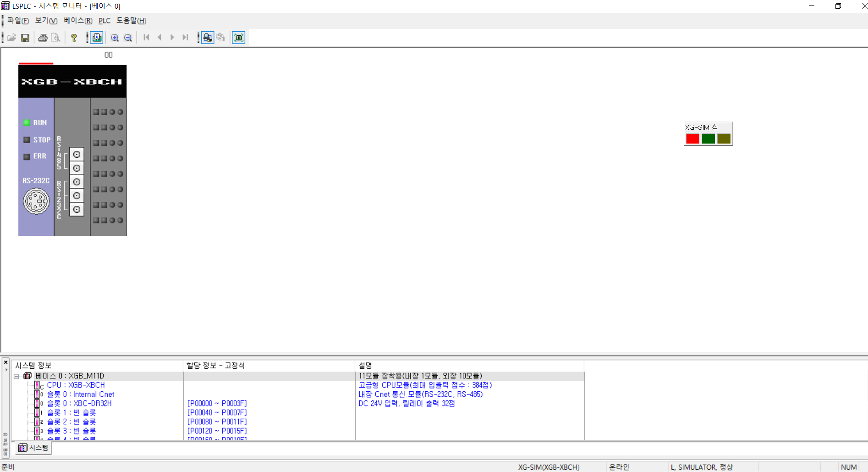Image resolution: width=868 pixels, height=472 pixels.
Task: Go to the previous base arrow
Action: pos(159,38)
